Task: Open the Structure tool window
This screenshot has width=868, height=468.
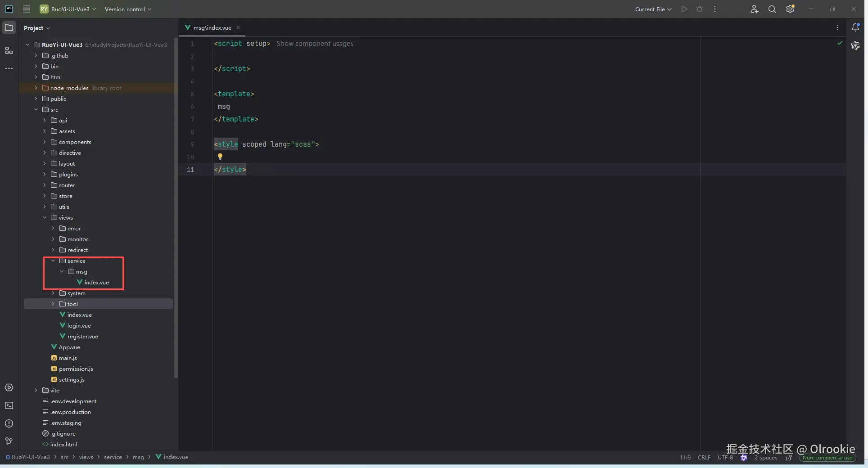Action: pyautogui.click(x=9, y=50)
